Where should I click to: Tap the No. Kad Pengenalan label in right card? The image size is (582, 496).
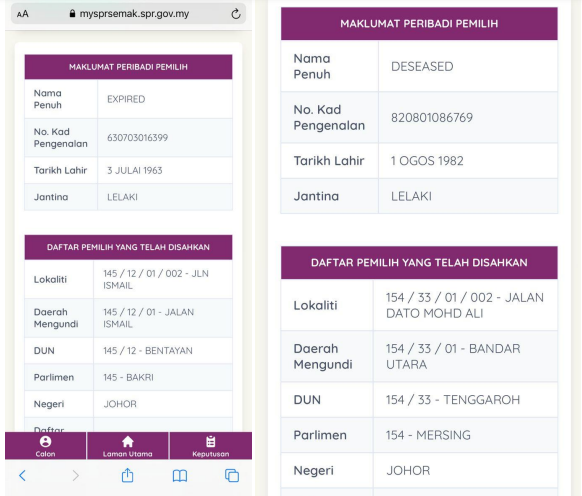pos(329,118)
